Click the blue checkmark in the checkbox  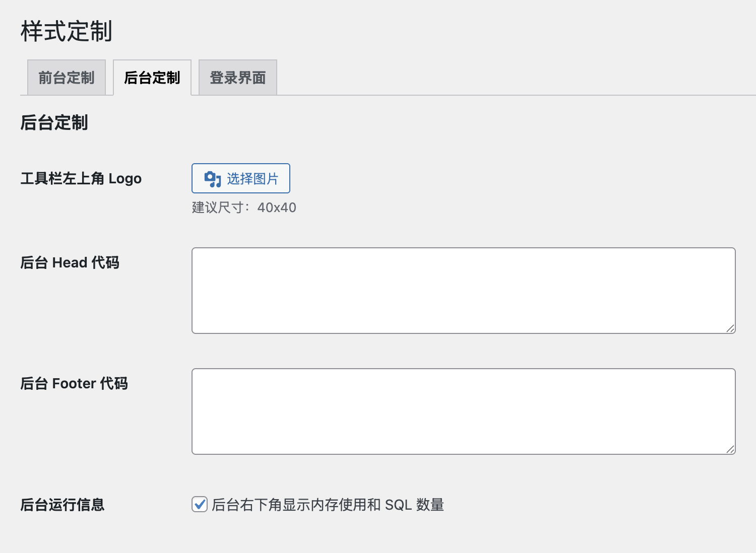(x=200, y=503)
